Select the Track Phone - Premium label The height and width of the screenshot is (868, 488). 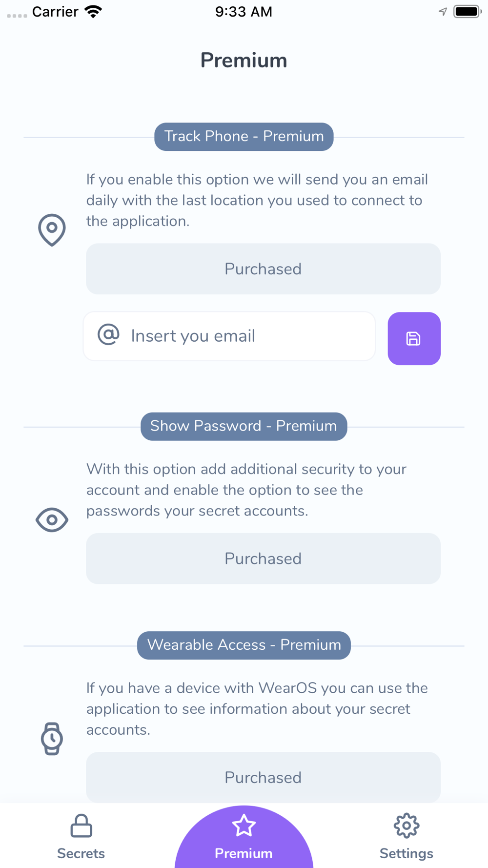[244, 137]
